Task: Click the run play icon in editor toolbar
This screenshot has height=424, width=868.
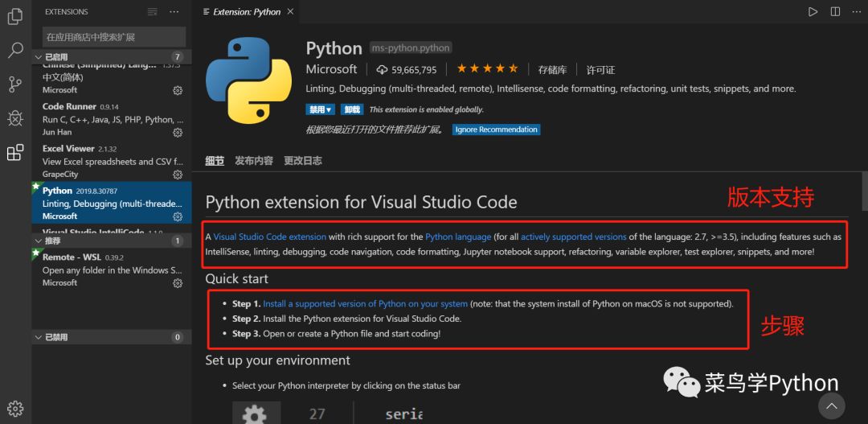Action: click(813, 11)
